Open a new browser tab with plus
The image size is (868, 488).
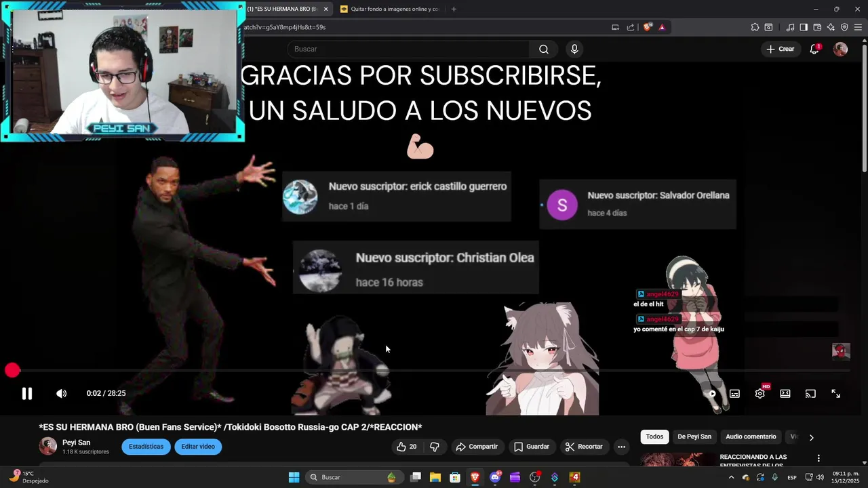(454, 9)
